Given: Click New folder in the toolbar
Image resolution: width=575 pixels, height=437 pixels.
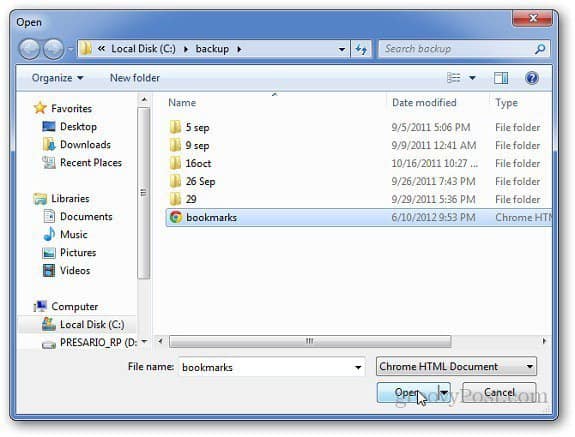Looking at the screenshot, I should click(135, 78).
